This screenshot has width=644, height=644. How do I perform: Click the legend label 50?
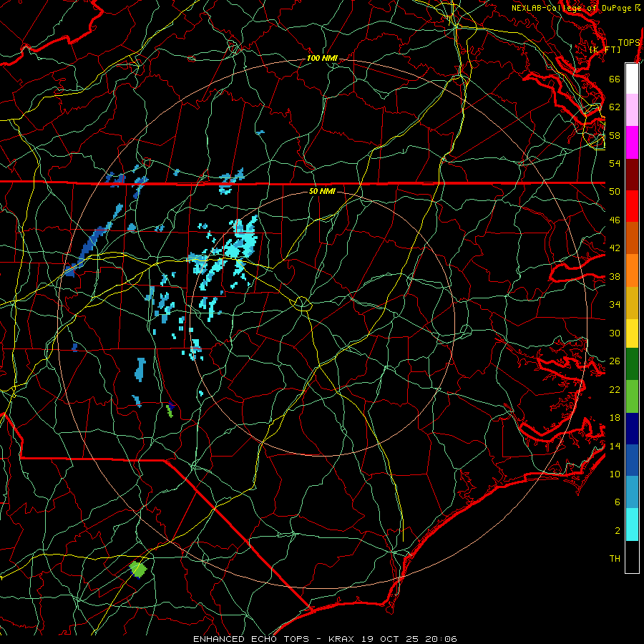click(x=615, y=192)
